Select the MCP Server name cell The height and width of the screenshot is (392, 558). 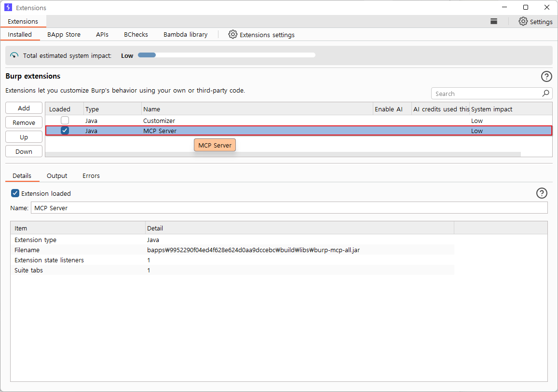click(x=257, y=131)
